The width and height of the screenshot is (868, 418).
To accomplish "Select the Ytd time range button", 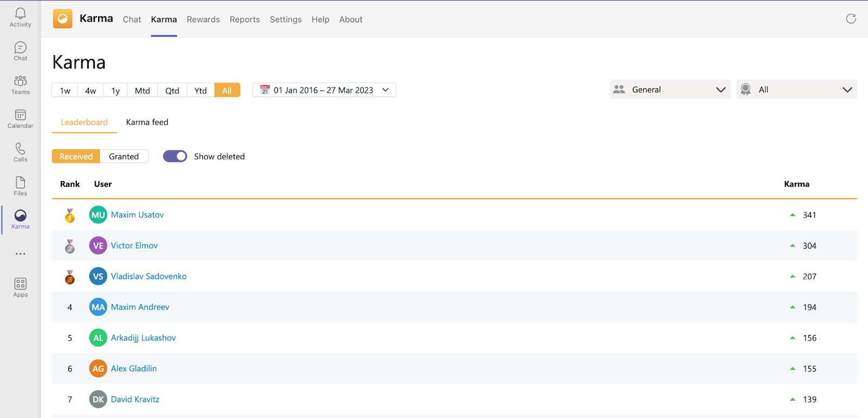I will tap(200, 91).
